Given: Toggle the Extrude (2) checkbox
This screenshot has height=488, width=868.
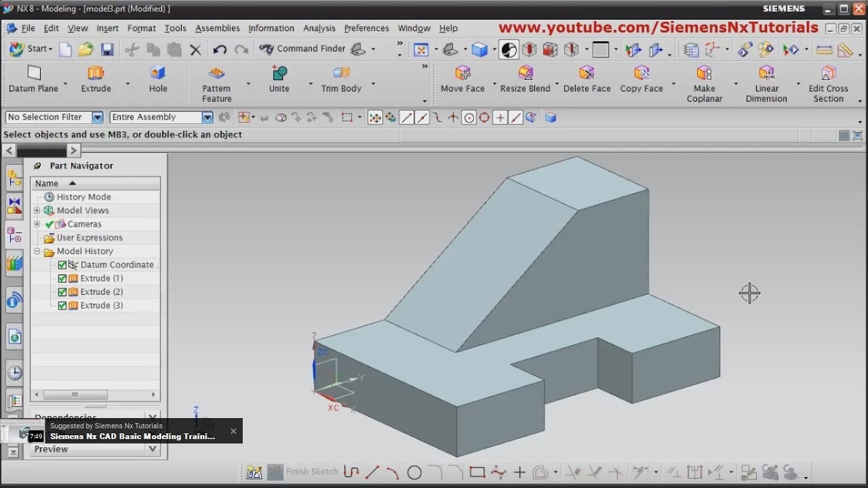Looking at the screenshot, I should click(62, 292).
